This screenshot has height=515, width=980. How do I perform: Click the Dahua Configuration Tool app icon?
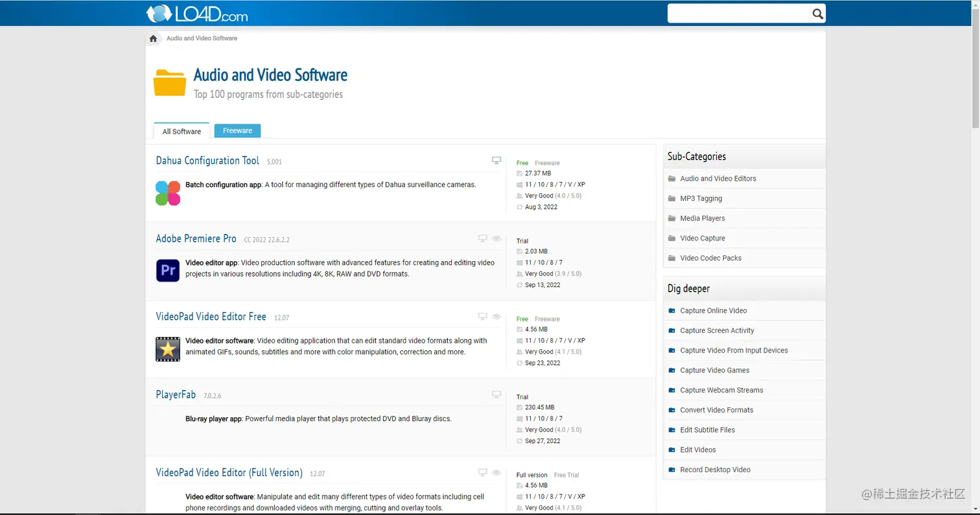point(168,193)
